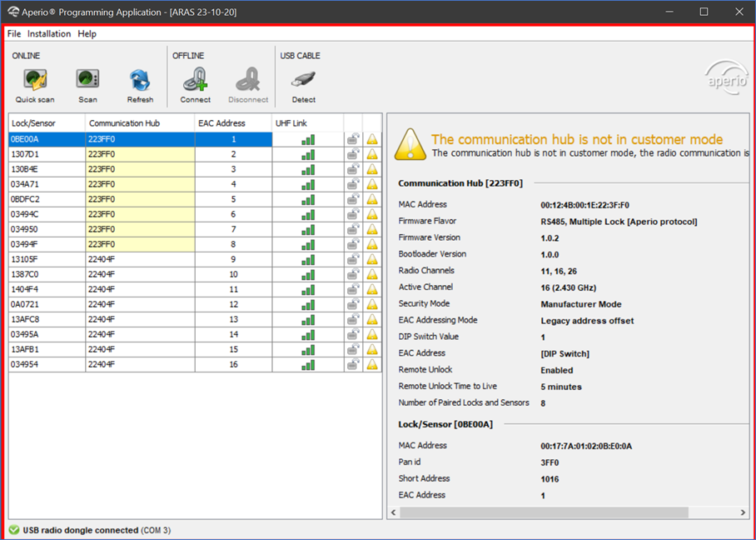The image size is (756, 540).
Task: Sort by UHF Link column header
Action: (307, 123)
